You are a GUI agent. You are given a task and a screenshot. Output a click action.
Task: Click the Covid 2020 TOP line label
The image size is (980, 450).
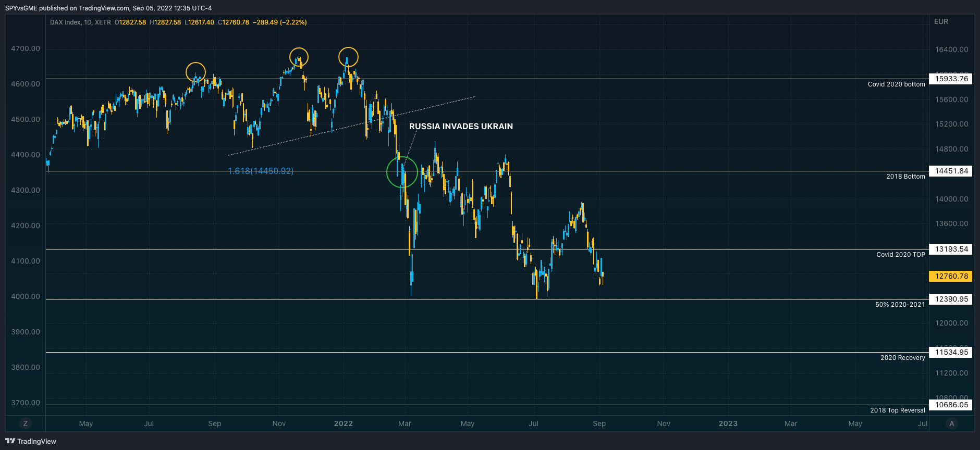(x=900, y=254)
